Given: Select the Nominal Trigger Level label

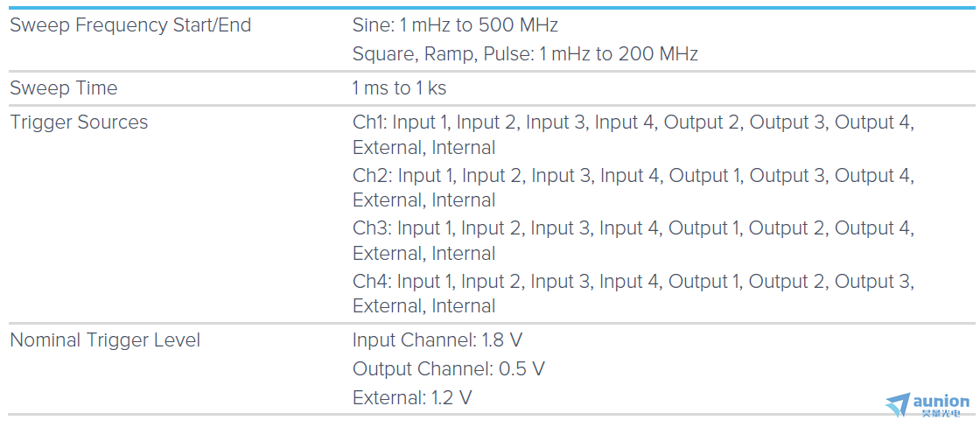Looking at the screenshot, I should click(106, 340).
